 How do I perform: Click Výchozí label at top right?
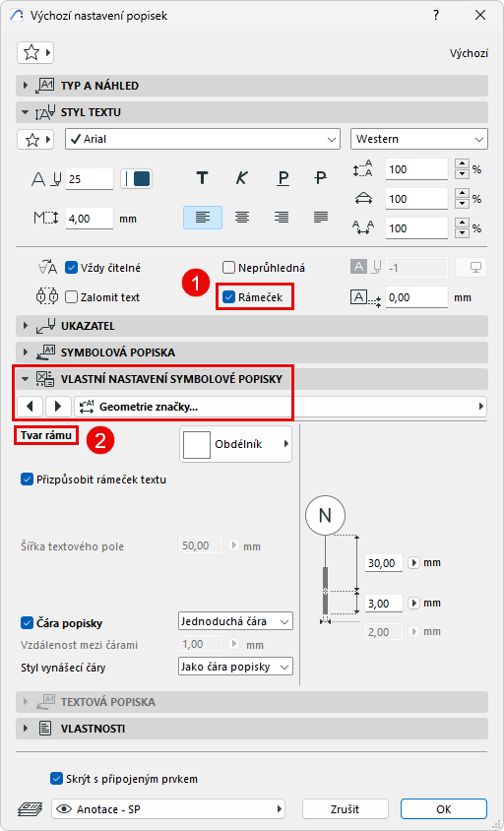coord(469,53)
